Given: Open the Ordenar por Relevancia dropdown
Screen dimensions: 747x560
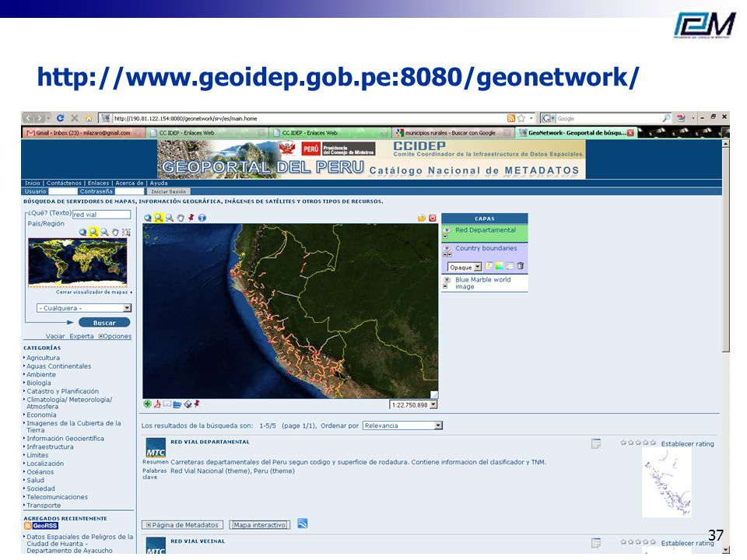Looking at the screenshot, I should pyautogui.click(x=402, y=425).
